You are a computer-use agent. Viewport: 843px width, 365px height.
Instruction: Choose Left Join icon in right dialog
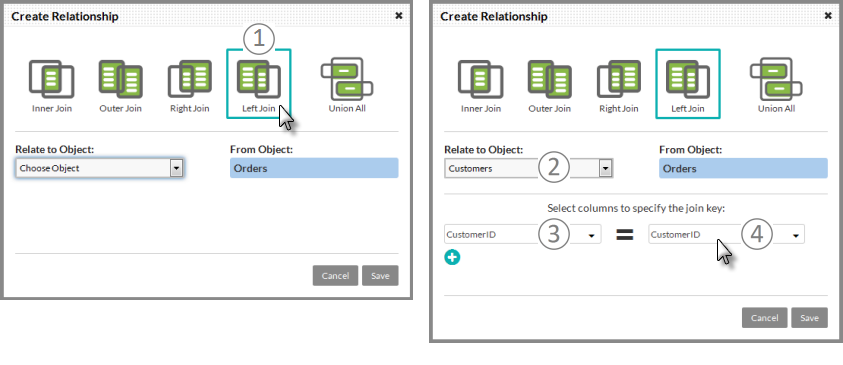pos(688,79)
